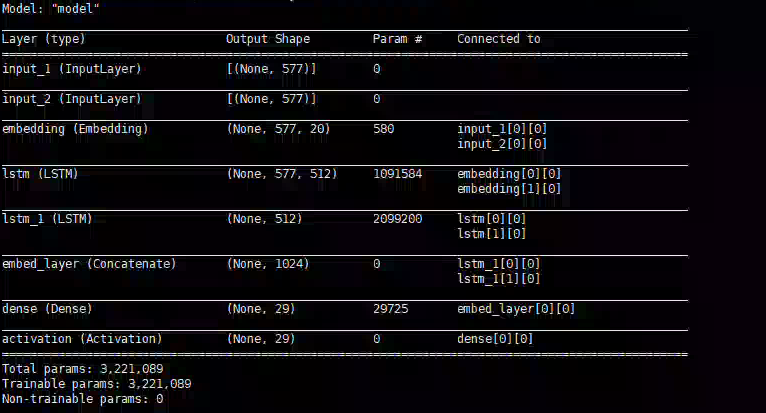Click the embed_layer[0][0] connection text
Viewport: 766px width, 413px height.
point(516,309)
